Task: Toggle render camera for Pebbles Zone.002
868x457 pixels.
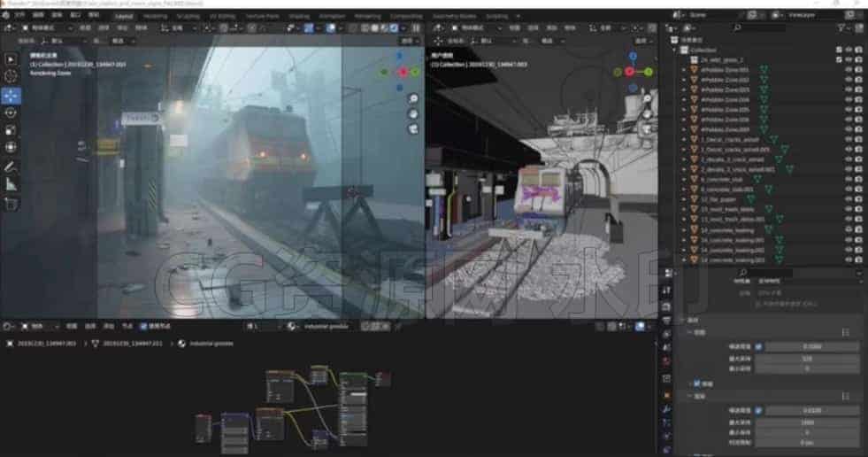Action: coord(858,80)
